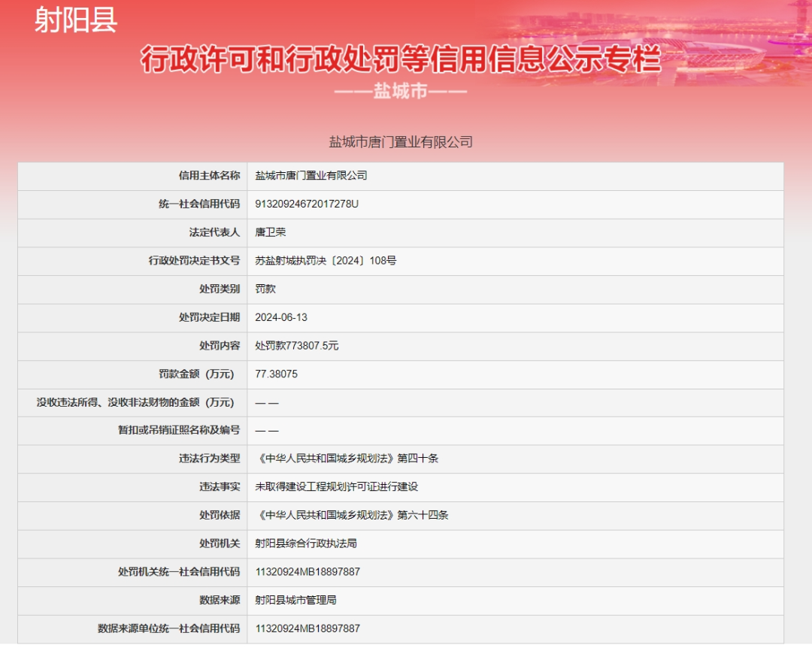
Task: Select the 数据来源 label
Action: coord(220,600)
